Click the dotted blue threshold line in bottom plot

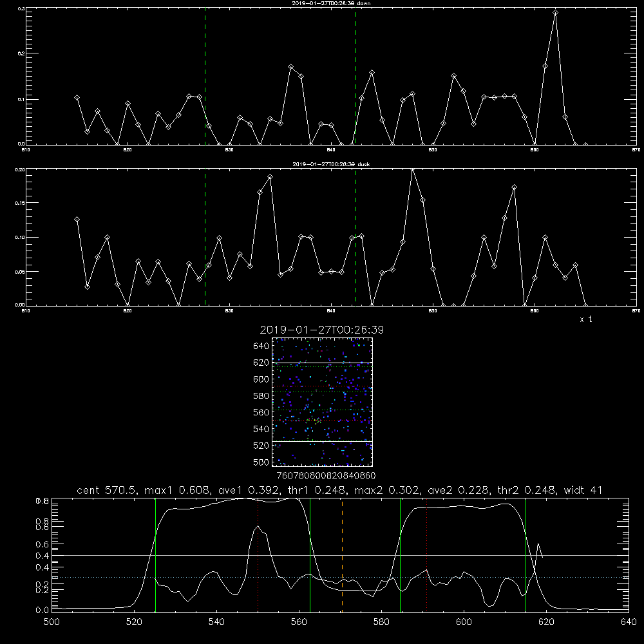340,578
